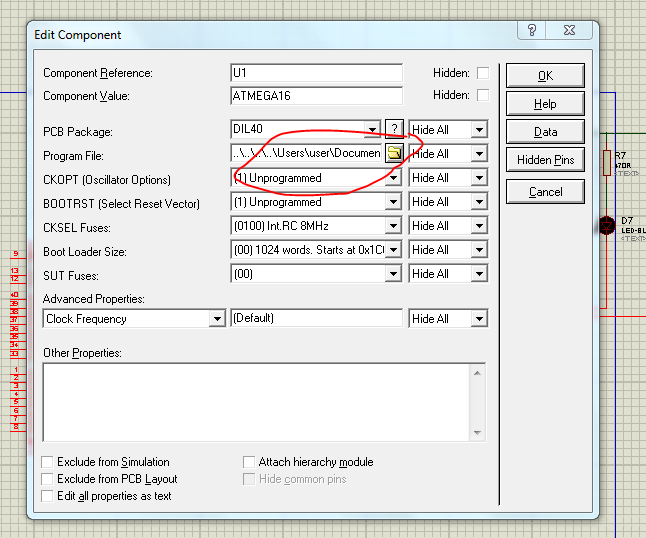Open Hide All dropdown for Program File
The height and width of the screenshot is (538, 646).
(x=479, y=154)
